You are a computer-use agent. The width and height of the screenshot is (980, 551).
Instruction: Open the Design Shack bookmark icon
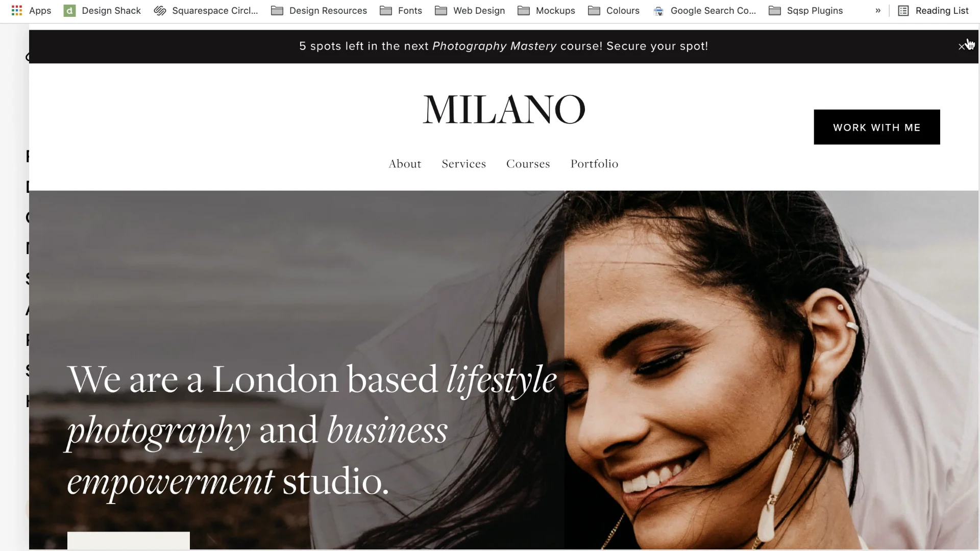tap(69, 10)
